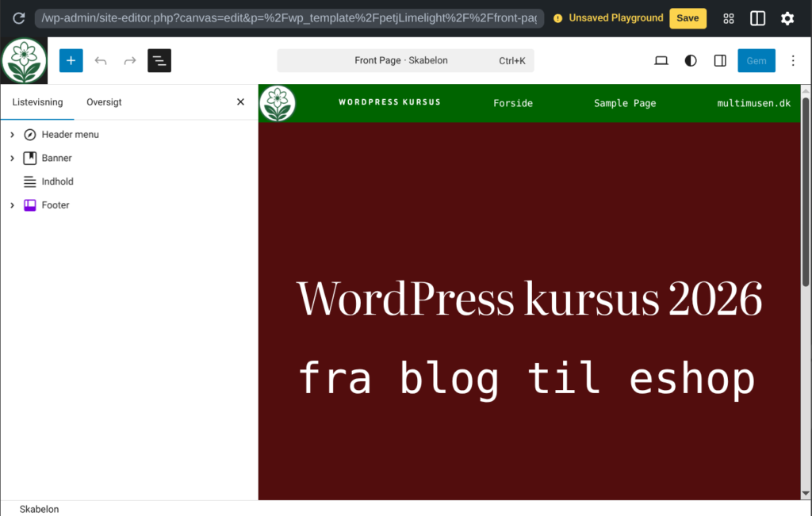
Task: Click the block inserter plus button
Action: 71,61
